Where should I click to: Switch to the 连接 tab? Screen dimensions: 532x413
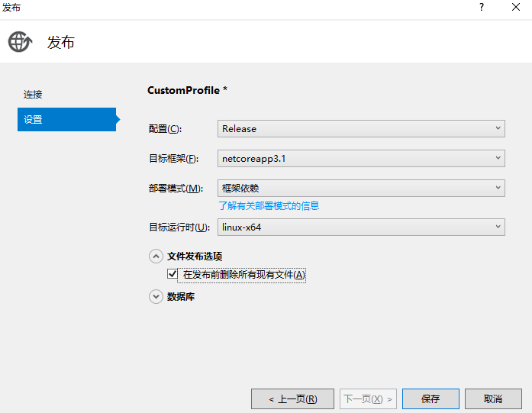tap(33, 95)
